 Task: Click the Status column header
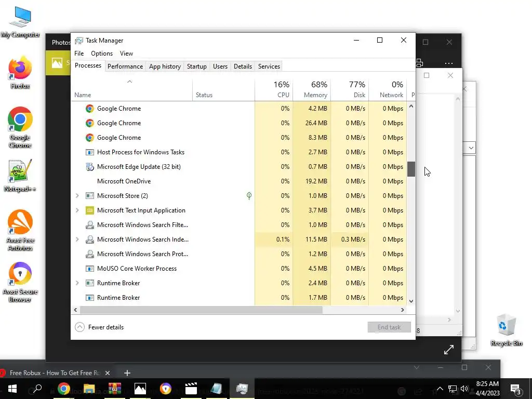pos(223,90)
